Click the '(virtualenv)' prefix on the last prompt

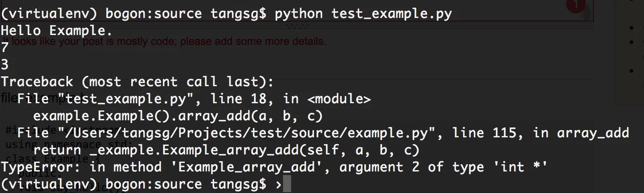[48, 184]
